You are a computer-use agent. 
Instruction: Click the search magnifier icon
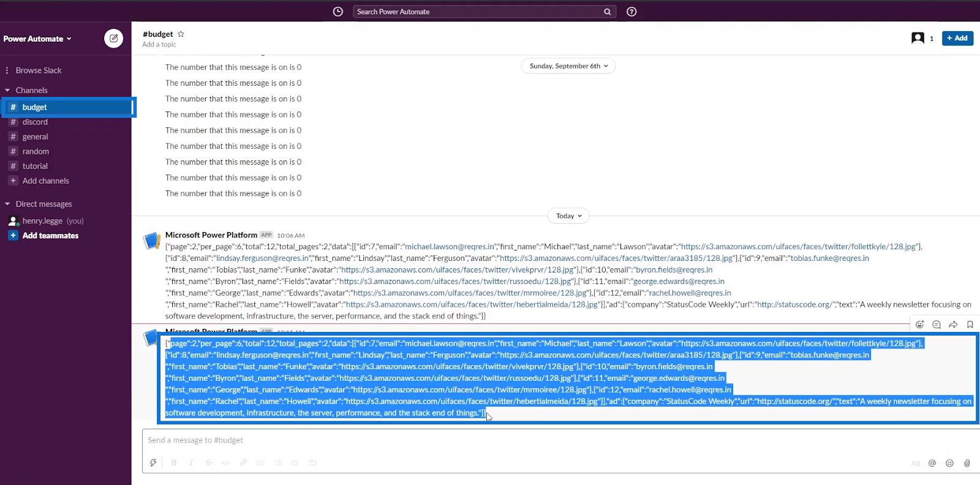[x=607, y=12]
